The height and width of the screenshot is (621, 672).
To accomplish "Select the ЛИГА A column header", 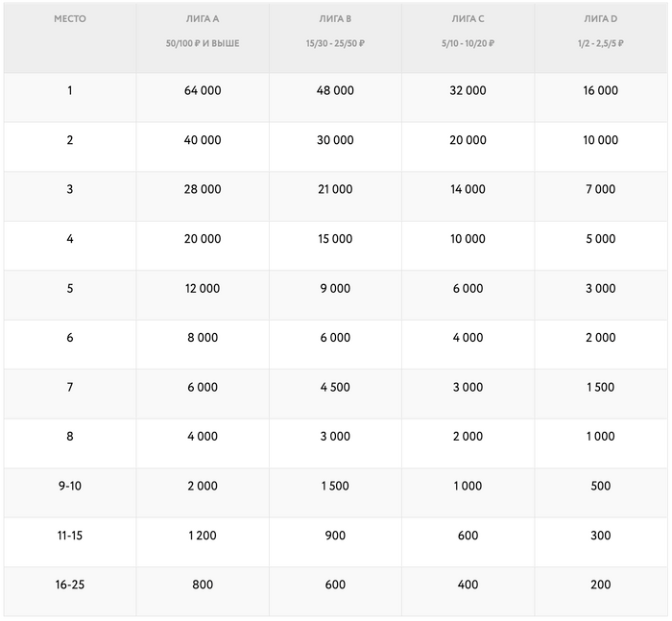I will [202, 19].
